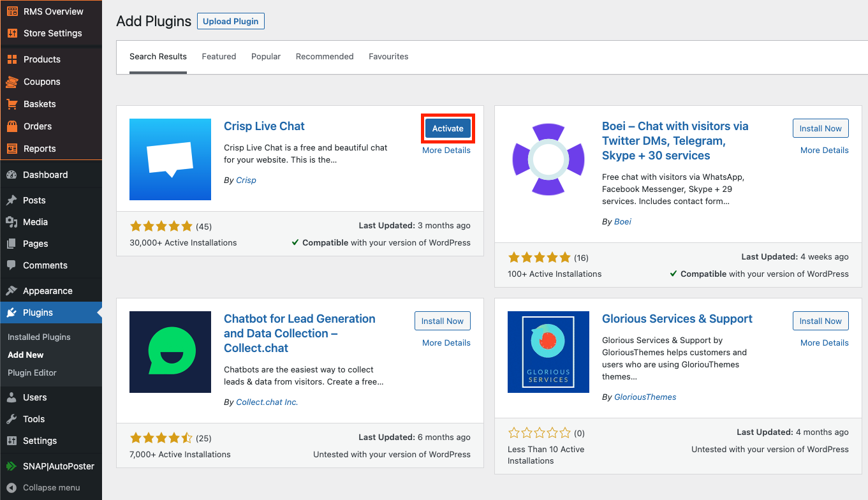Open More Details for Boei plugin
The image size is (868, 500).
coord(825,151)
